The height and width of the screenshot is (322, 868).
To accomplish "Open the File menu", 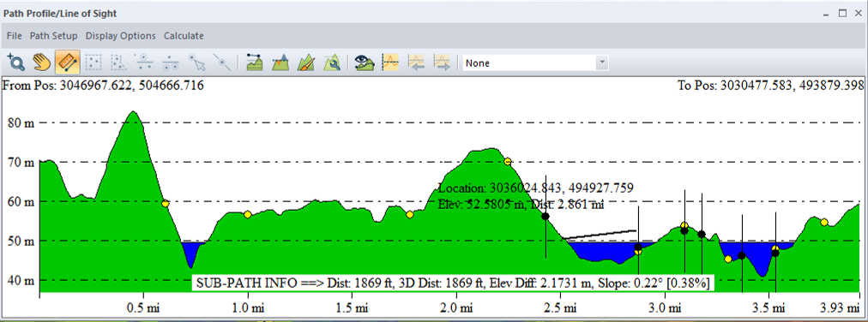I will [x=15, y=36].
